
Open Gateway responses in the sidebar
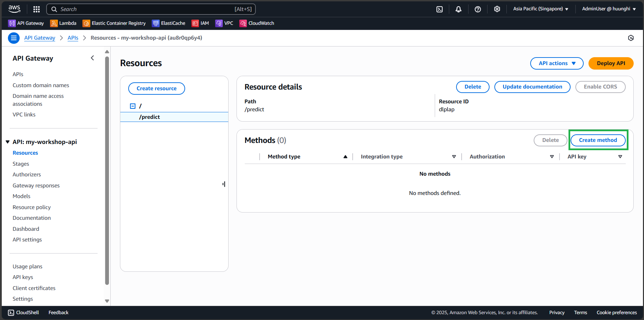(x=36, y=186)
